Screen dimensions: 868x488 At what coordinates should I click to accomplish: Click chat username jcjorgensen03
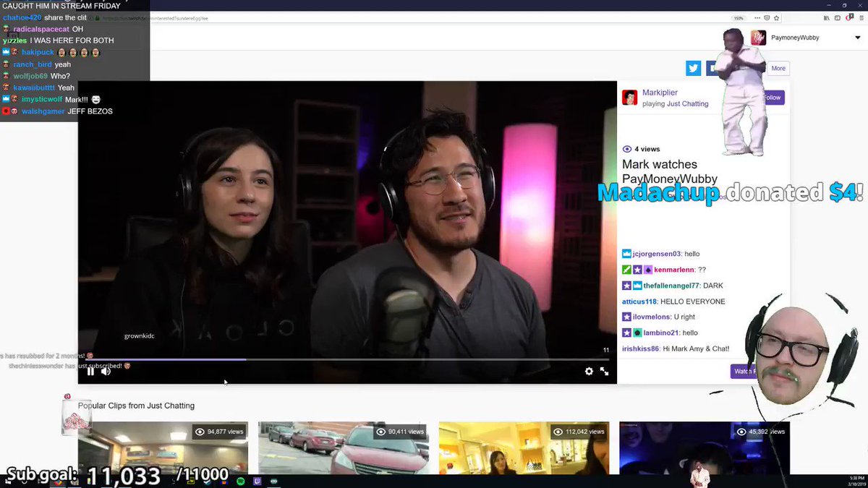(x=656, y=254)
